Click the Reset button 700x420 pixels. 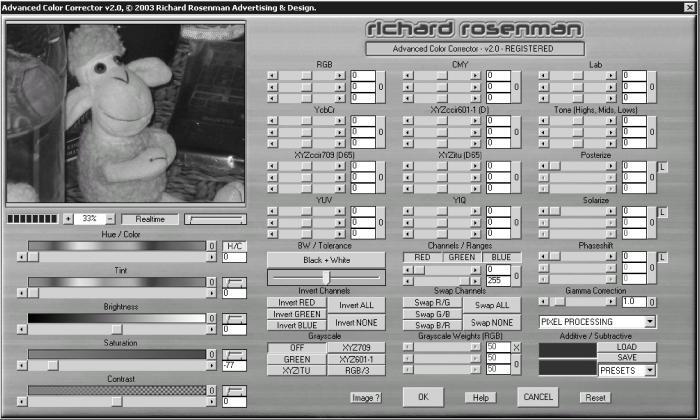pos(595,397)
